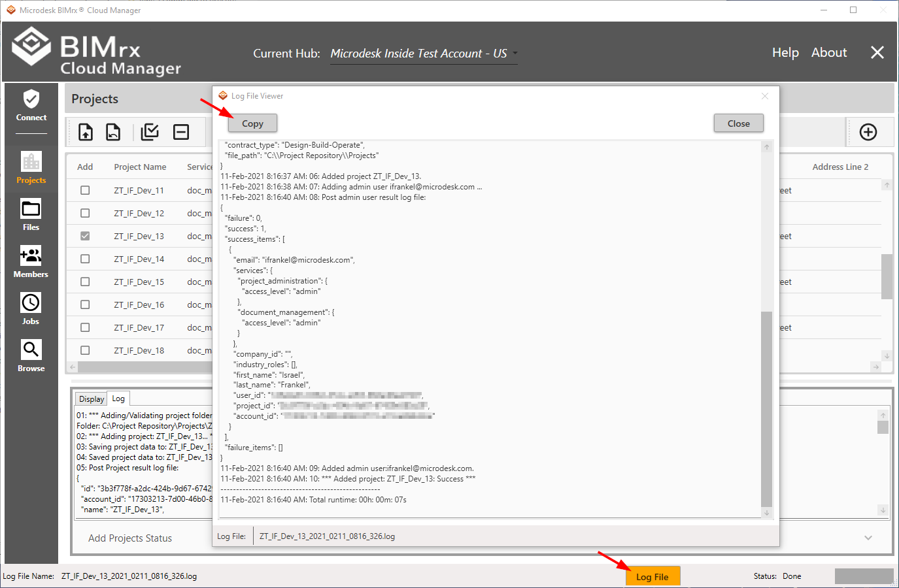Image resolution: width=899 pixels, height=588 pixels.
Task: Open the Browse sidebar section
Action: pyautogui.click(x=31, y=356)
